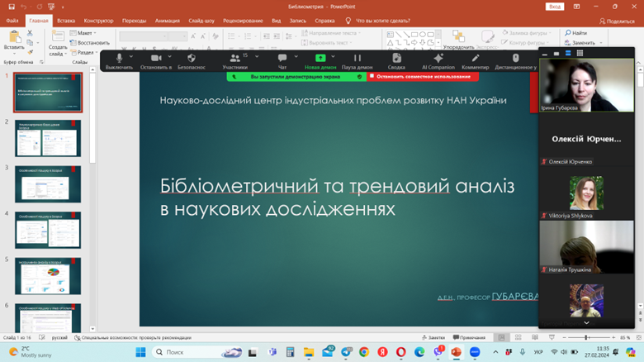Select slide 3 thumbnail
This screenshot has height=362, width=644.
48,183
